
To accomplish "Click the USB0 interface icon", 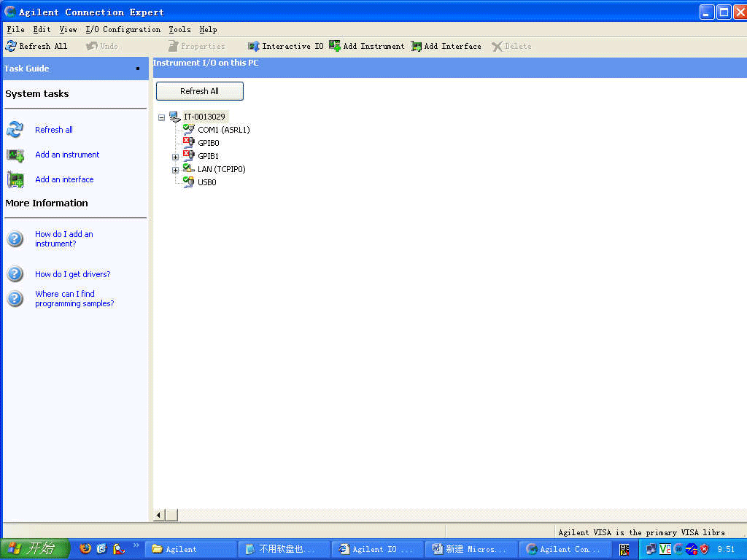I will point(189,182).
